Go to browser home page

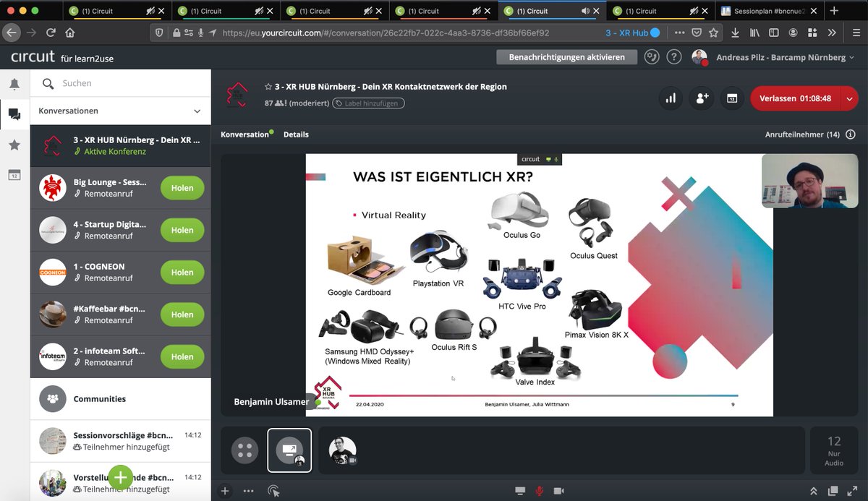coord(70,33)
